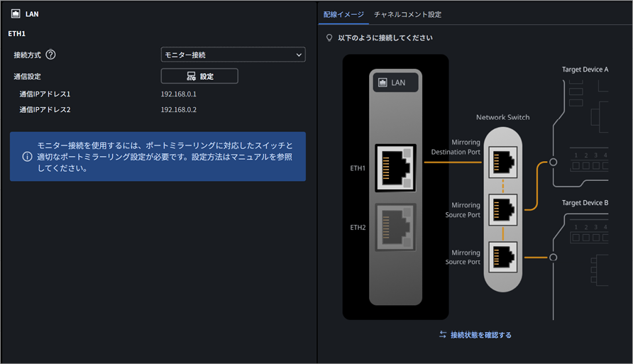
Task: Click the Target Device A connection node circle
Action: (x=553, y=162)
